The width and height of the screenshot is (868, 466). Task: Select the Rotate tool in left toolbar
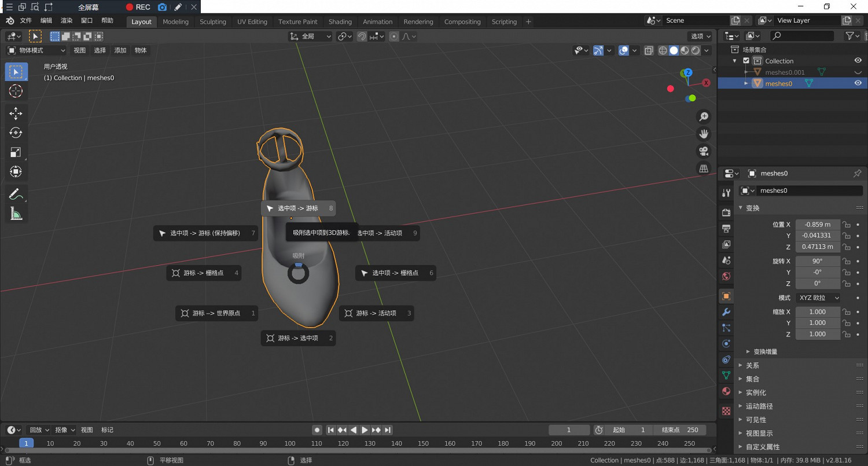[x=16, y=133]
